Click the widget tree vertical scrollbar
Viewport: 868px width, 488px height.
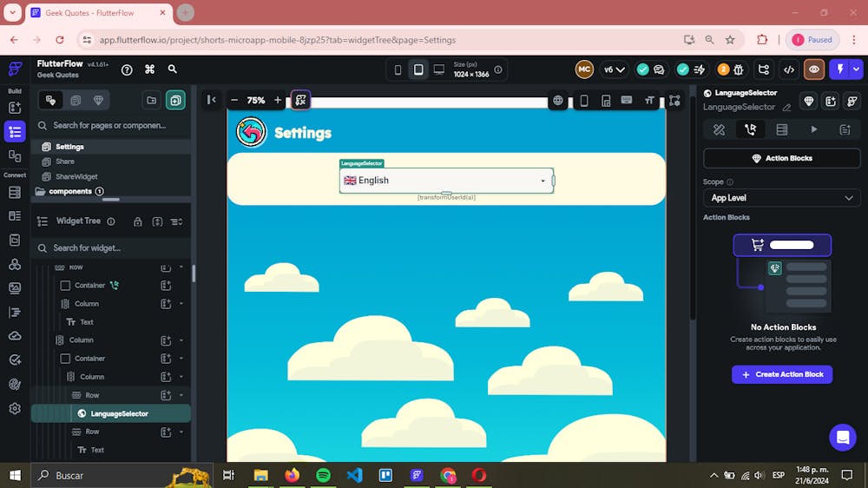[194, 274]
